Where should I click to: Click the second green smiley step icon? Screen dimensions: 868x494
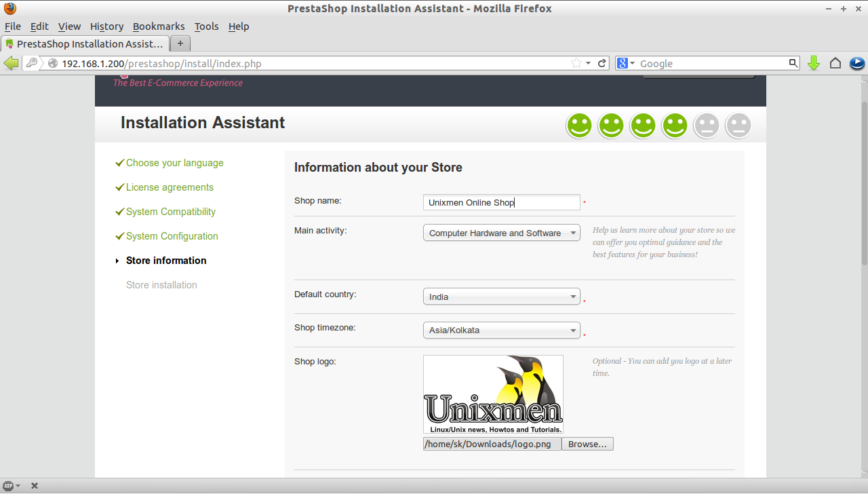click(x=611, y=126)
